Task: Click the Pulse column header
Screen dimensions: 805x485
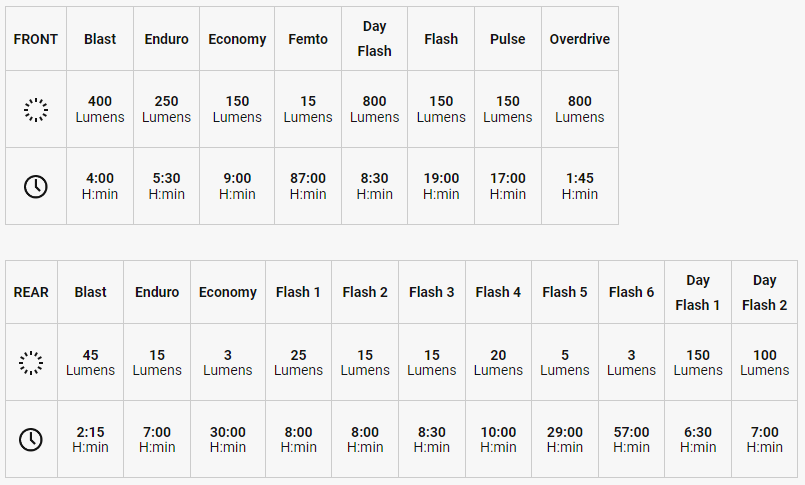Action: pos(508,39)
